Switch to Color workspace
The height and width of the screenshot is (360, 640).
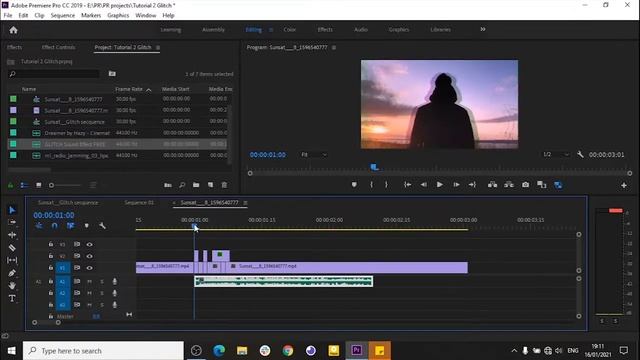[x=289, y=30]
